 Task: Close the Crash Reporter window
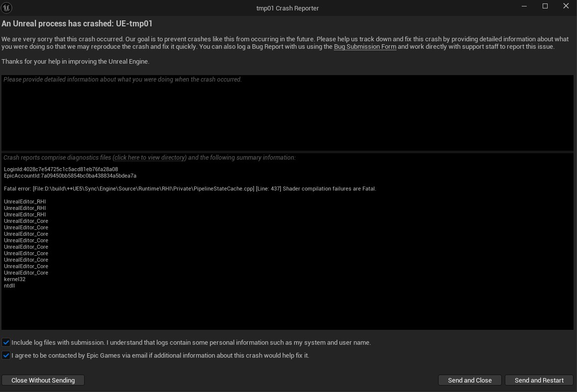(x=566, y=6)
